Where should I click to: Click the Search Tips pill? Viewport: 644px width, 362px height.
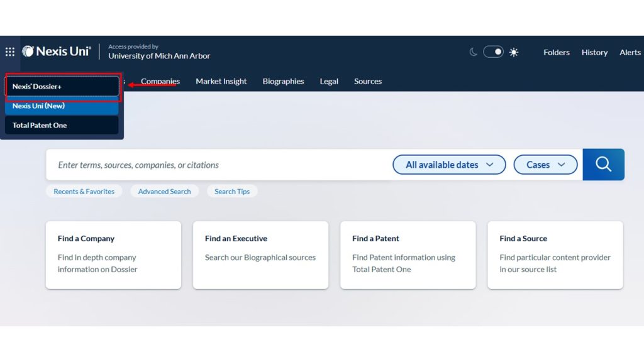point(232,191)
